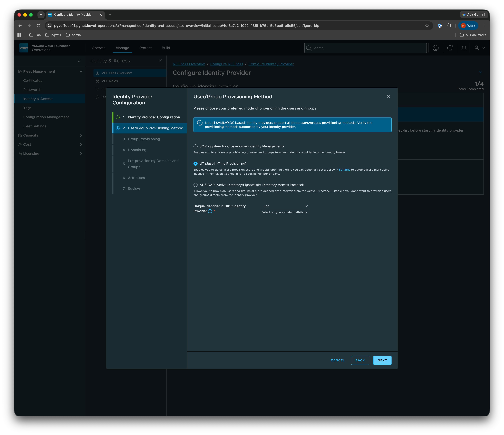The width and height of the screenshot is (504, 435).
Task: Click the browser back arrow
Action: 20,26
